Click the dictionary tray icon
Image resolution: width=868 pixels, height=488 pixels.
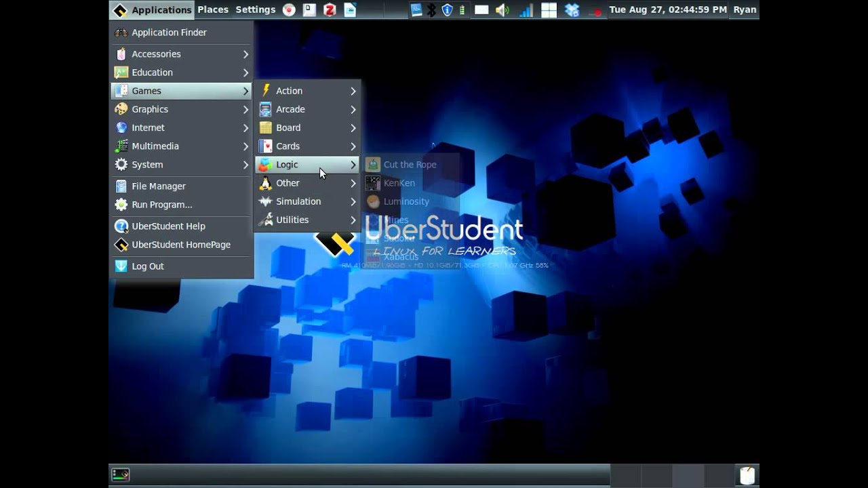pyautogui.click(x=416, y=9)
